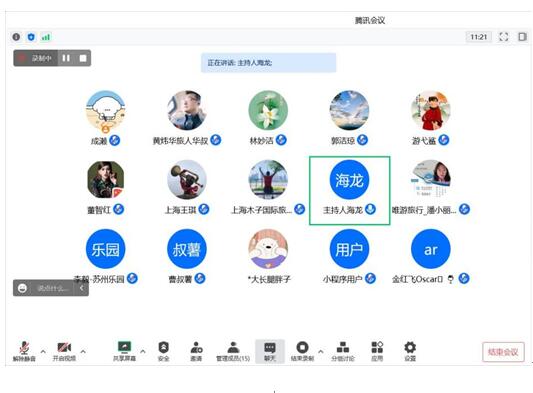Image resolution: width=533 pixels, height=393 pixels.
Task: Click muted mic icon beside 唯游旅行_潘小丽
Action: click(x=464, y=209)
